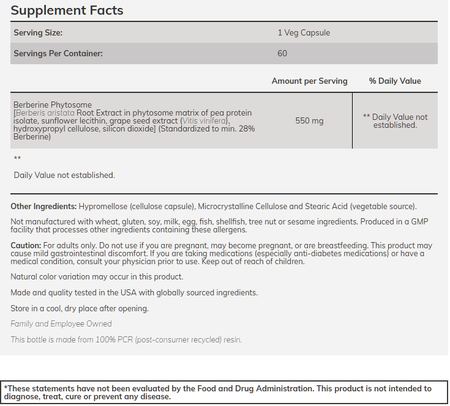Click the FDA disclaimer box

pos(224,392)
